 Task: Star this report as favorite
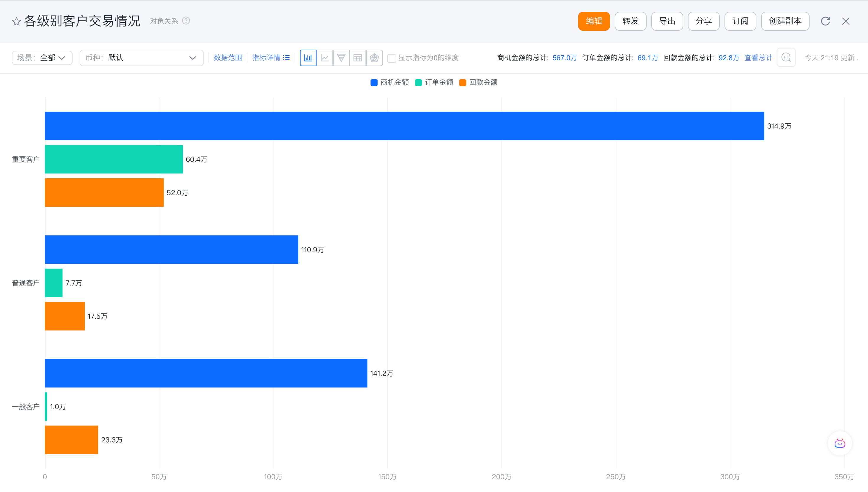(x=16, y=22)
